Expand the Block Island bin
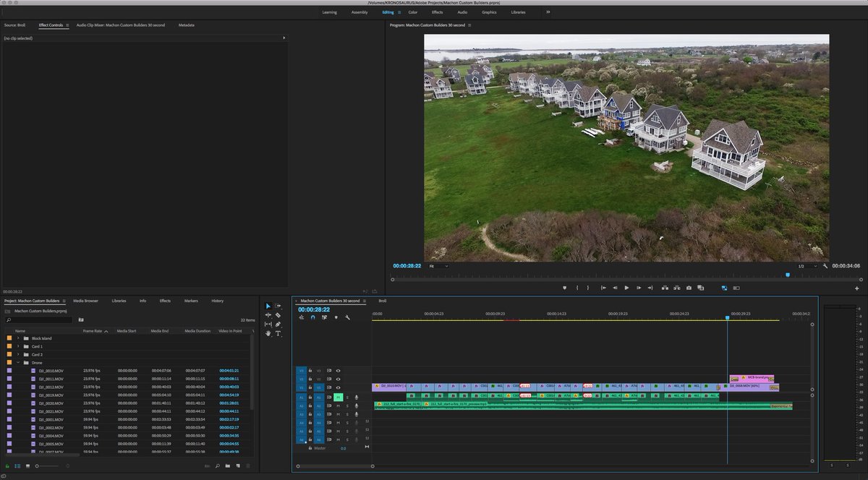The height and width of the screenshot is (480, 868). [x=18, y=338]
